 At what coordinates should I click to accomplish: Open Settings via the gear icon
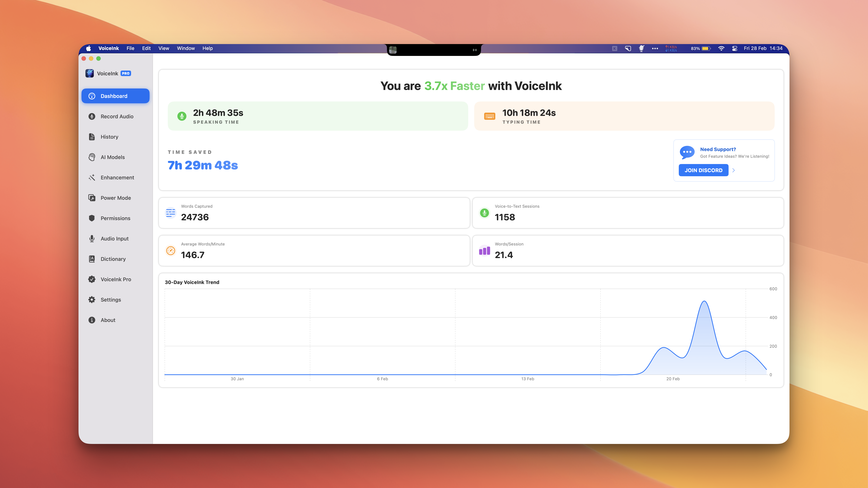[92, 300]
